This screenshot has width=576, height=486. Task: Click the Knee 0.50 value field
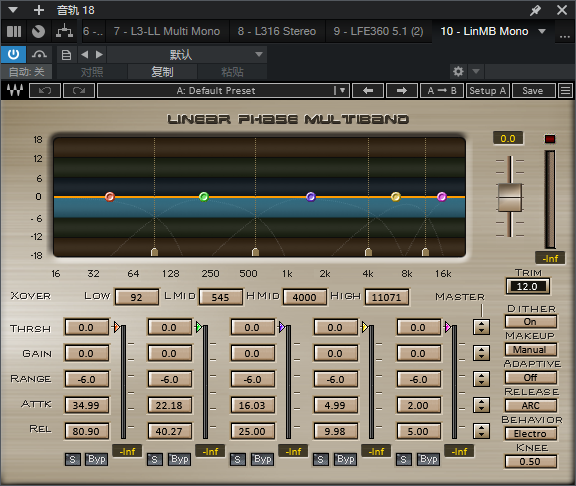(530, 461)
